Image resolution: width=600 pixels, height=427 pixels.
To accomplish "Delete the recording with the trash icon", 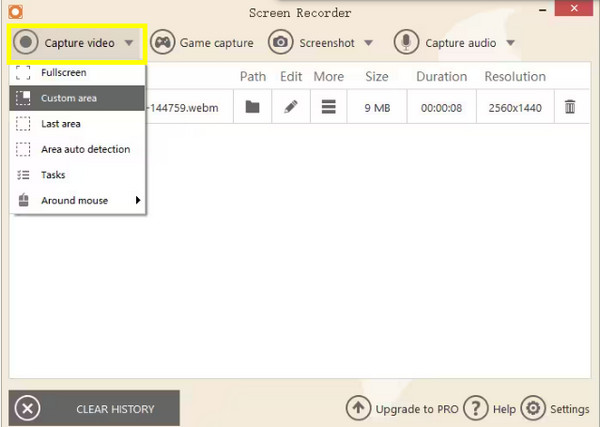I will pyautogui.click(x=570, y=107).
